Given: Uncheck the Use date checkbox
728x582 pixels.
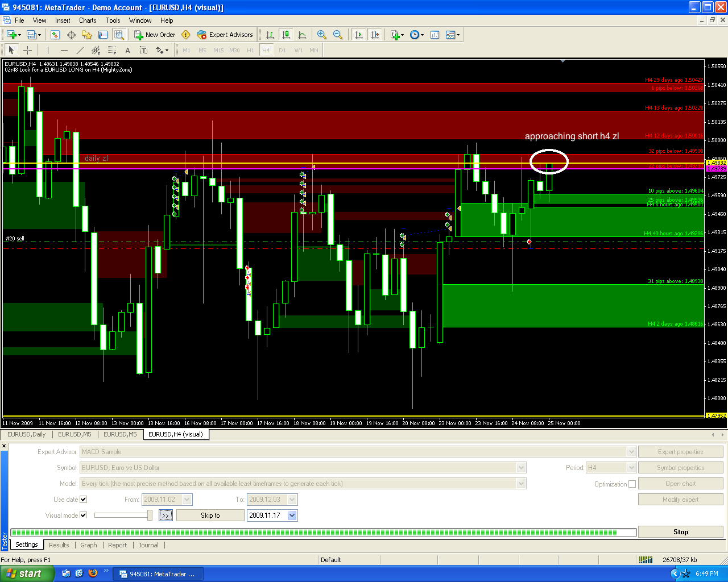Looking at the screenshot, I should [84, 500].
